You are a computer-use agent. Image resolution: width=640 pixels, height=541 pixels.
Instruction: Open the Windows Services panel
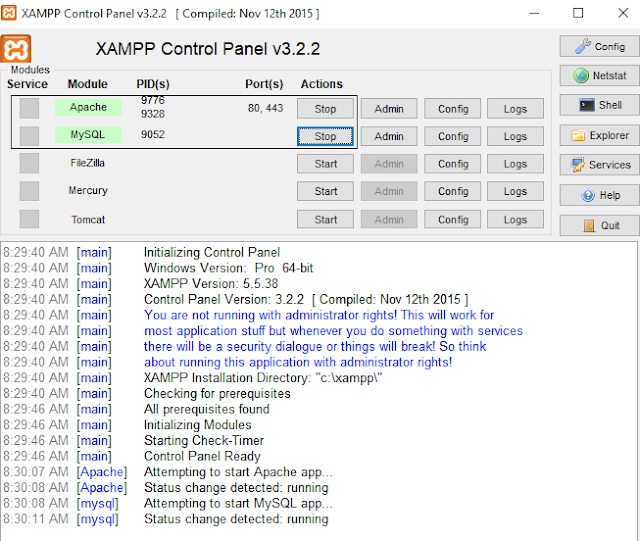(600, 165)
